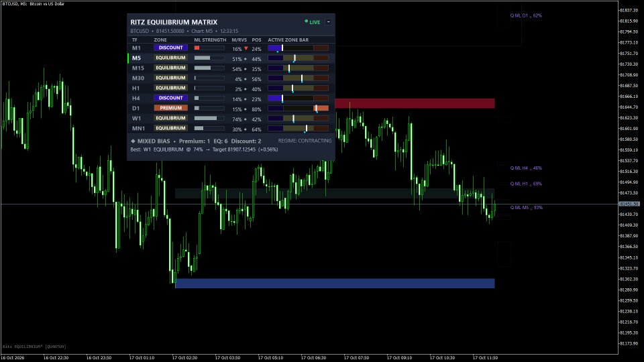This screenshot has width=644, height=362.
Task: Click the 56% POS value for M30
Action: (257, 79)
